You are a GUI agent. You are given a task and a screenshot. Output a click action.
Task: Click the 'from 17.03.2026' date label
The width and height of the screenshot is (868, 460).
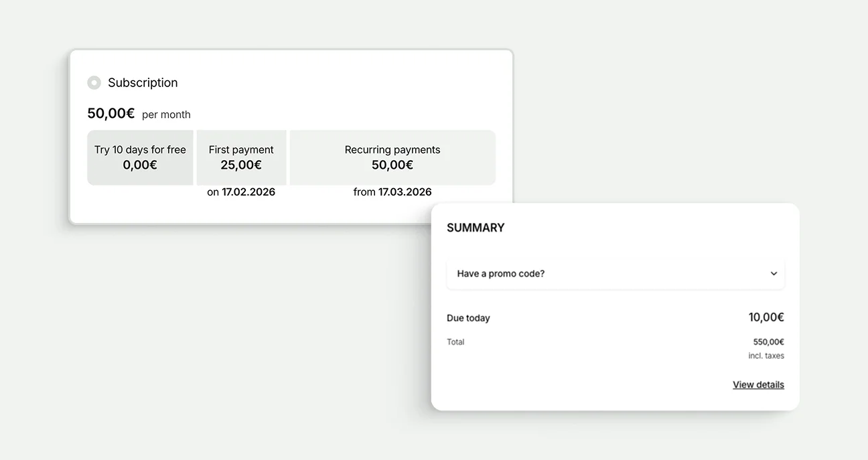coord(392,191)
